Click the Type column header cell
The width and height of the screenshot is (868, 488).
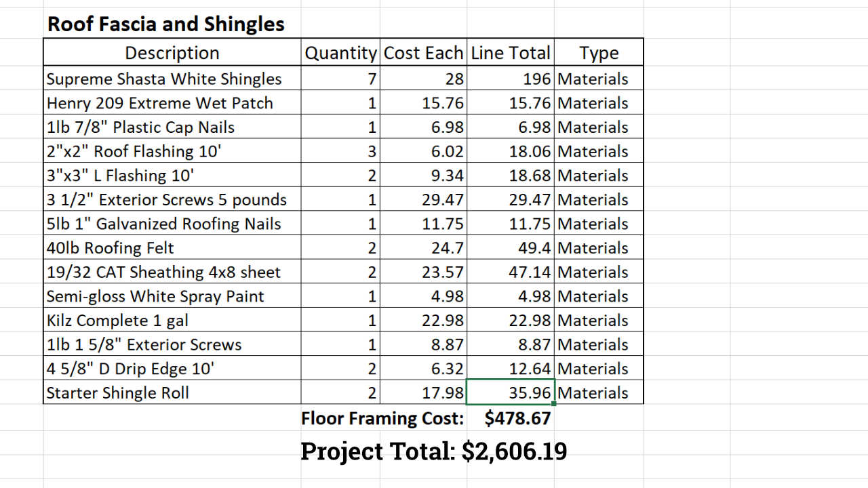(x=599, y=53)
